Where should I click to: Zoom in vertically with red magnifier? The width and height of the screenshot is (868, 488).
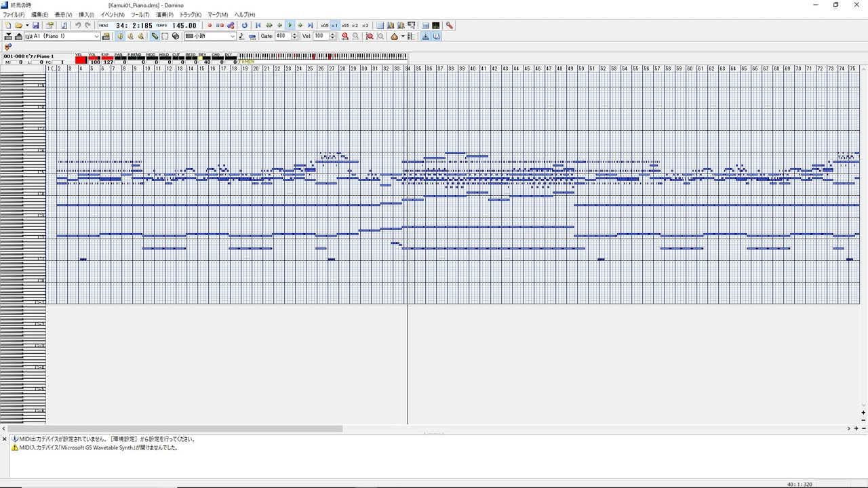(x=370, y=36)
